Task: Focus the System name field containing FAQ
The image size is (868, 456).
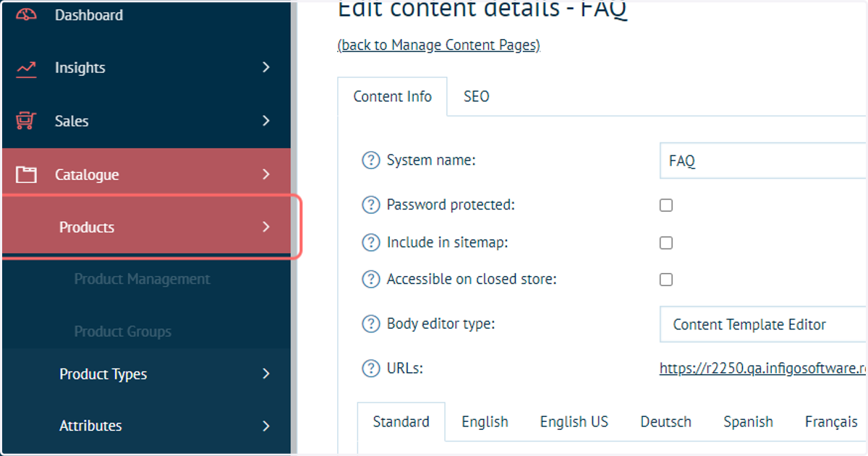Action: 763,160
